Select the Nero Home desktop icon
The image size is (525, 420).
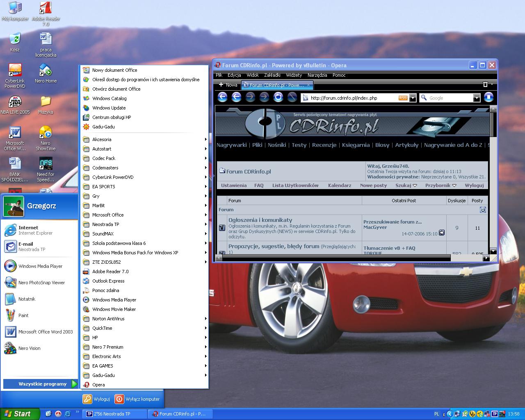pyautogui.click(x=46, y=73)
